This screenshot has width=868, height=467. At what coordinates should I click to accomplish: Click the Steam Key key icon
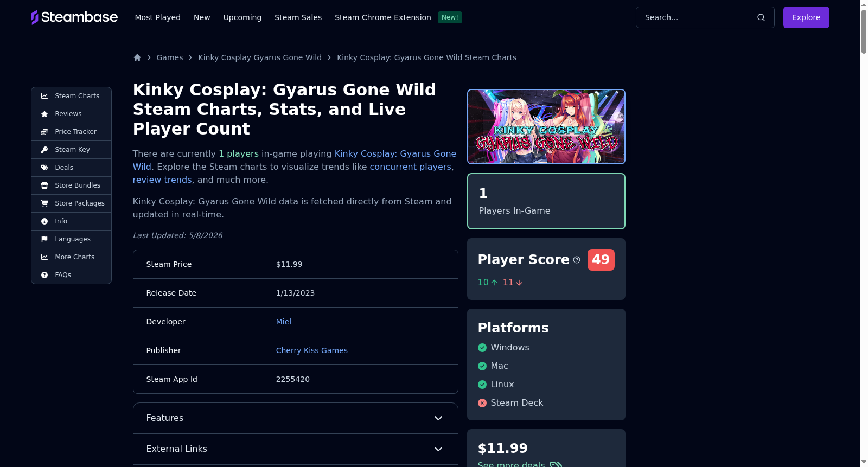pyautogui.click(x=44, y=150)
